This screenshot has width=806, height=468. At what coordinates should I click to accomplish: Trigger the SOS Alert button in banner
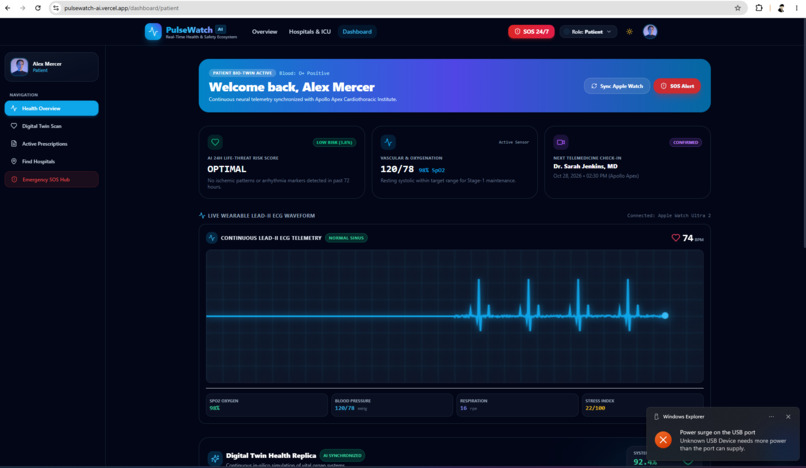(x=677, y=86)
